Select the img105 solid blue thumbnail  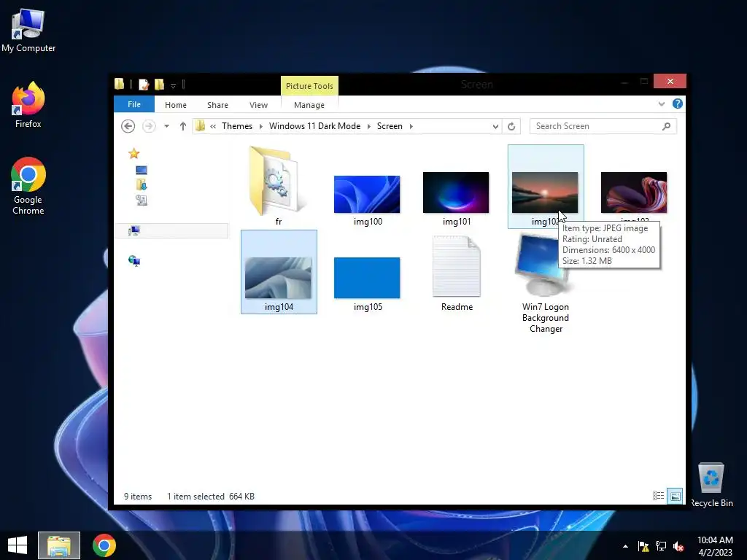click(367, 278)
